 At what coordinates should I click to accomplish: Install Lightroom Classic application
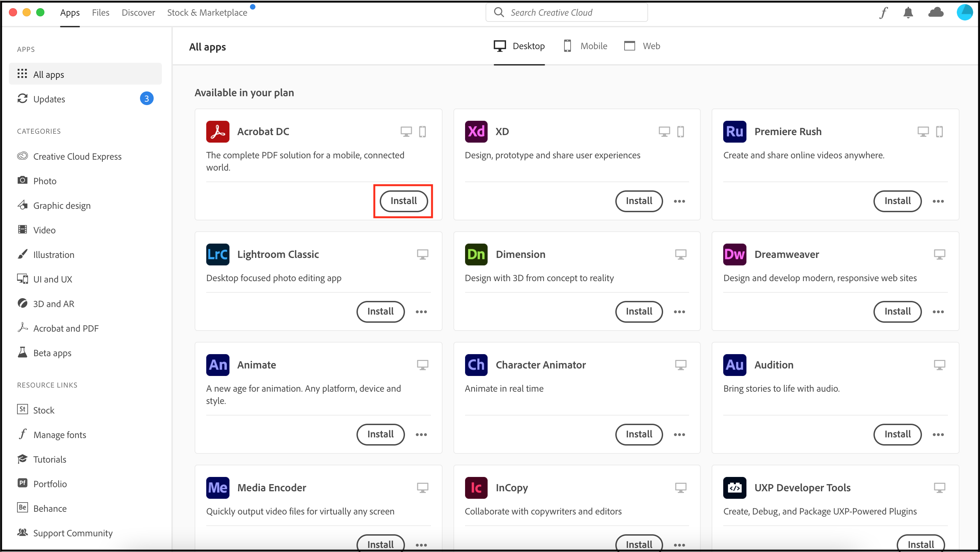380,311
